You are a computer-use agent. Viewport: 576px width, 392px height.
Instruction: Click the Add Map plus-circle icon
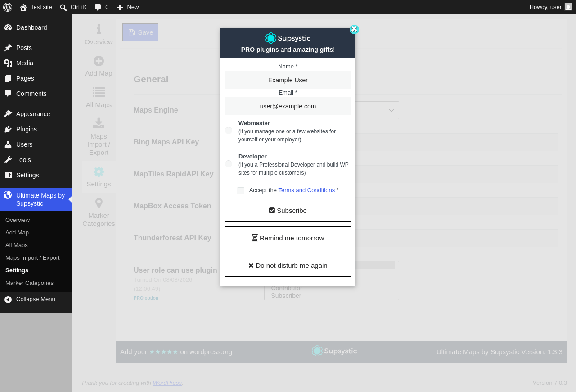(x=99, y=61)
